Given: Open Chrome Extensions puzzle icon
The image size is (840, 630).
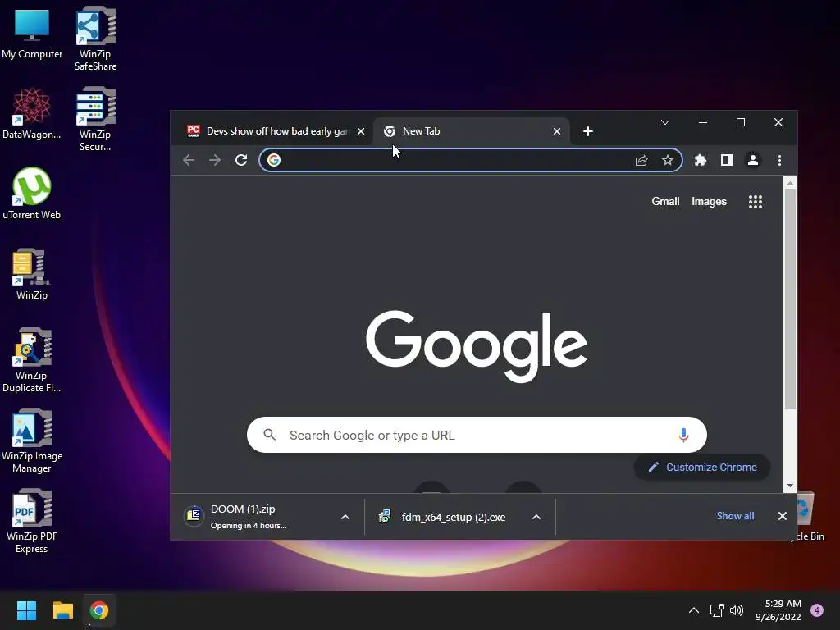Looking at the screenshot, I should (x=701, y=160).
